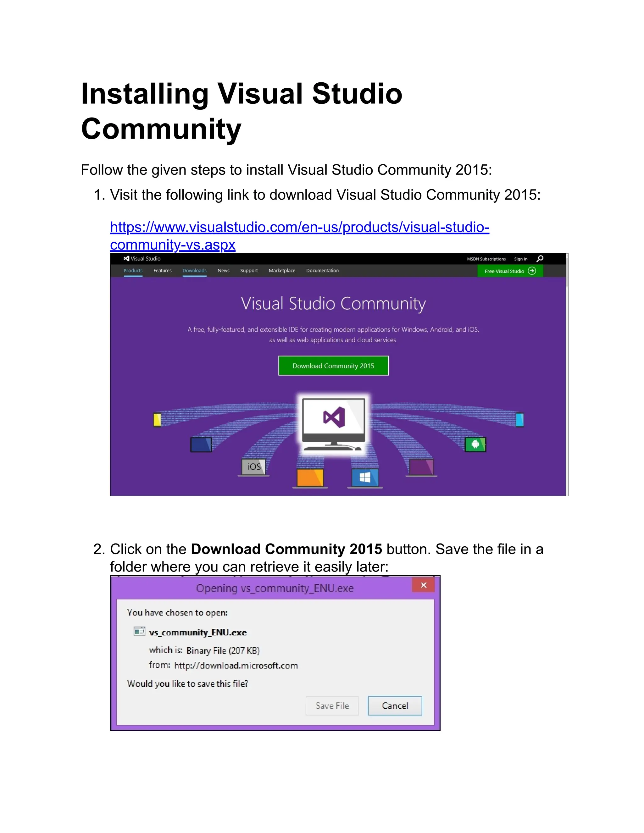Select the Products menu tab
644x833 pixels.
click(133, 271)
